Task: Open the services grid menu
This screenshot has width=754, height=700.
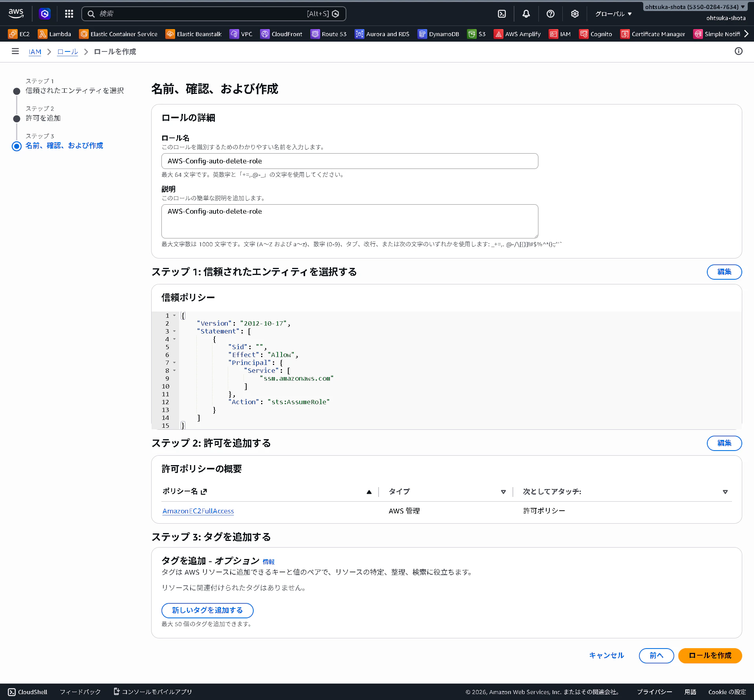Action: click(69, 14)
